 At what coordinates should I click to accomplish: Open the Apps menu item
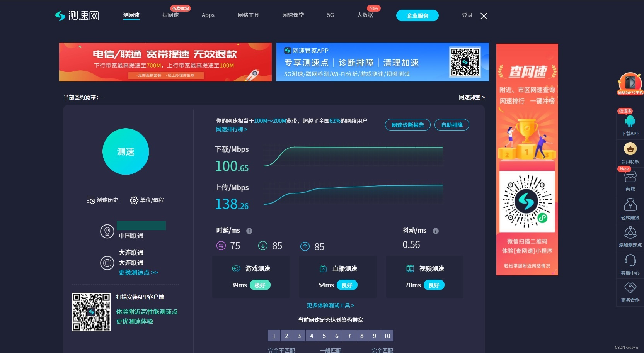(x=208, y=15)
